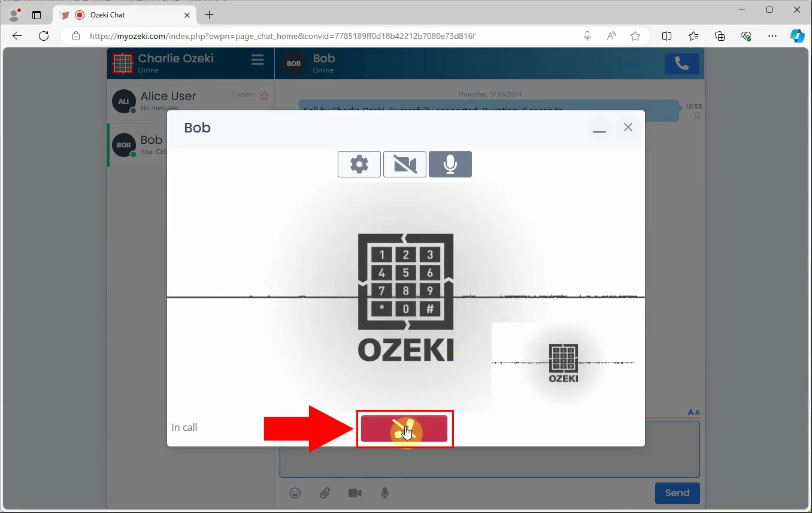Open Copilot sidebar in Edge
812x513 pixels.
797,36
